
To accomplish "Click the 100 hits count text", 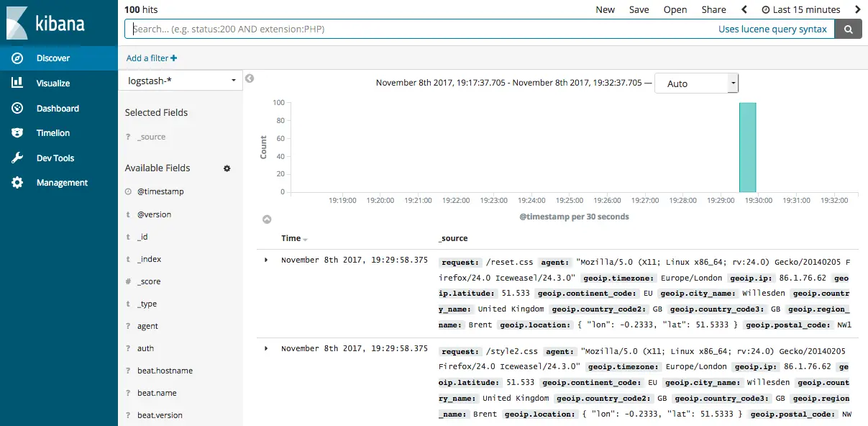I will 141,9.
